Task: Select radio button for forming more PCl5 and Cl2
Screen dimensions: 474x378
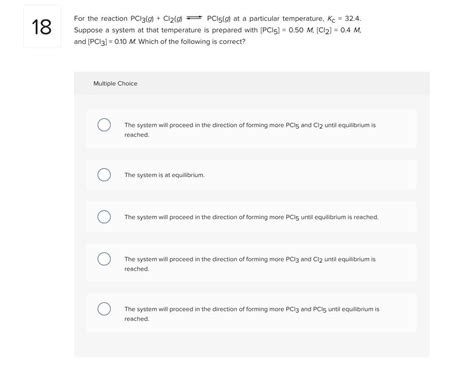Action: (x=104, y=125)
